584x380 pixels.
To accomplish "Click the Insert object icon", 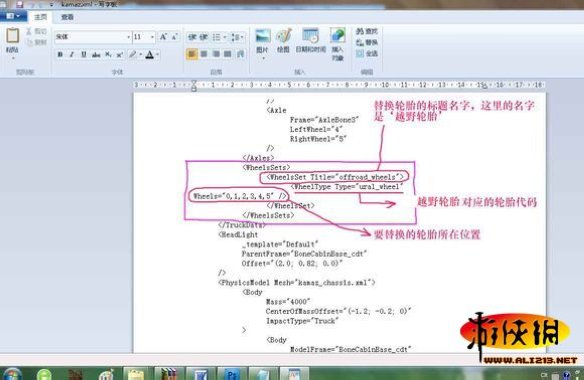I will pyautogui.click(x=337, y=44).
